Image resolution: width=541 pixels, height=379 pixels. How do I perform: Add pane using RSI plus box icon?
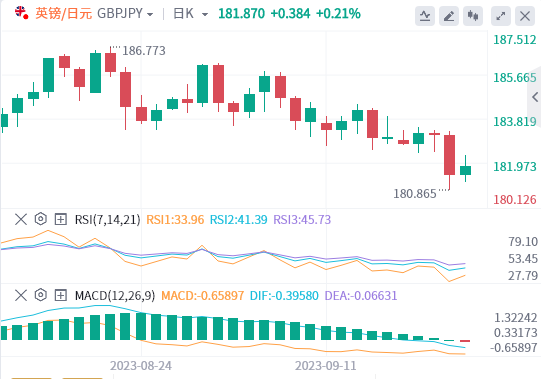[61, 219]
